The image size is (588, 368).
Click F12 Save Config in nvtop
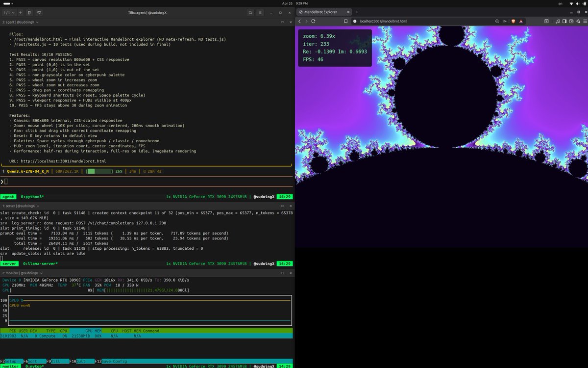pos(111,361)
